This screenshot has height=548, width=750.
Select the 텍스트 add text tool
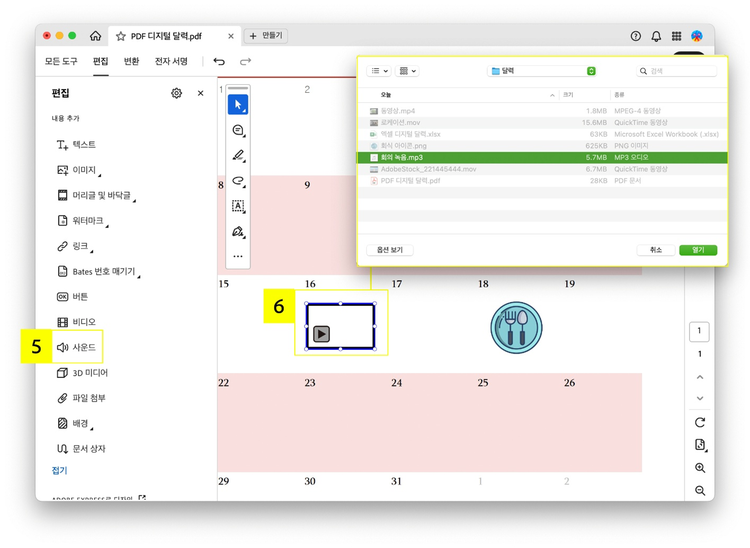pyautogui.click(x=76, y=144)
